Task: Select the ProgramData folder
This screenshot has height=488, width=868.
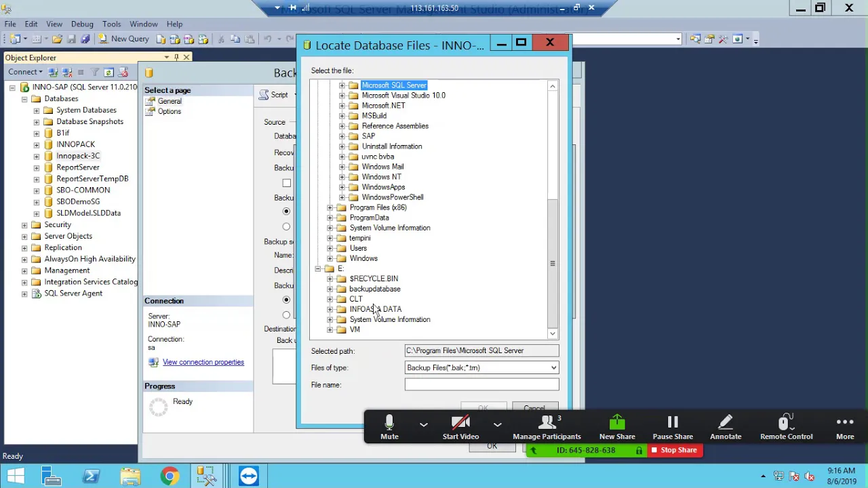Action: pyautogui.click(x=369, y=218)
